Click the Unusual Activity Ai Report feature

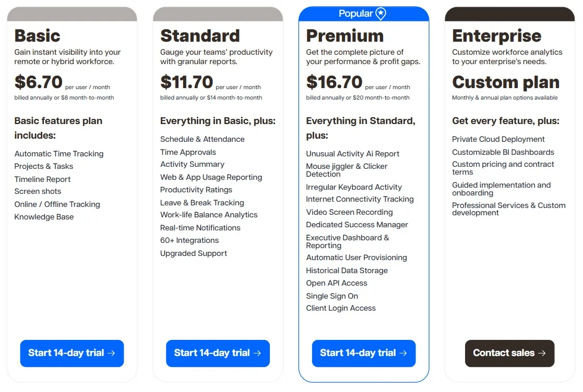352,154
